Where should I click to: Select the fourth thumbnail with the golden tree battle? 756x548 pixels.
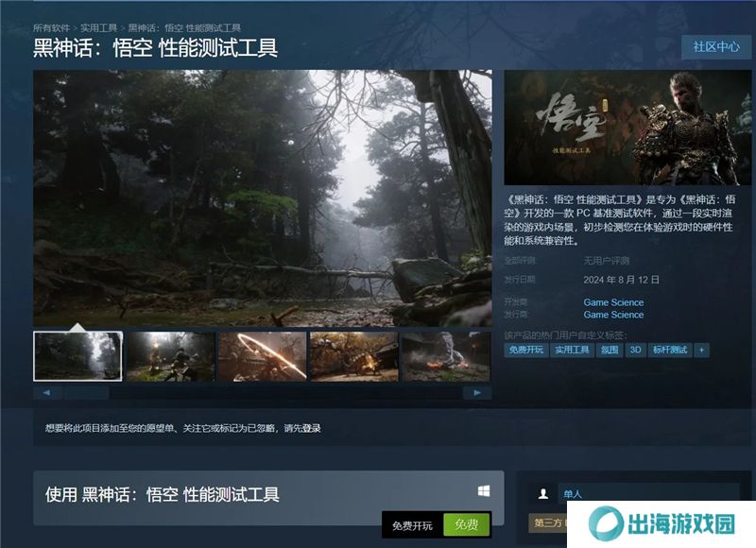354,356
